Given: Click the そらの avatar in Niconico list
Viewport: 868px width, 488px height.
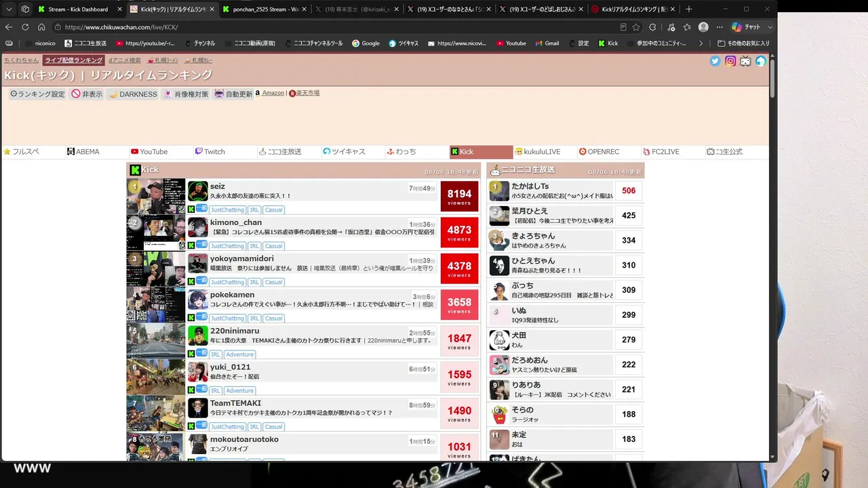Looking at the screenshot, I should 499,415.
